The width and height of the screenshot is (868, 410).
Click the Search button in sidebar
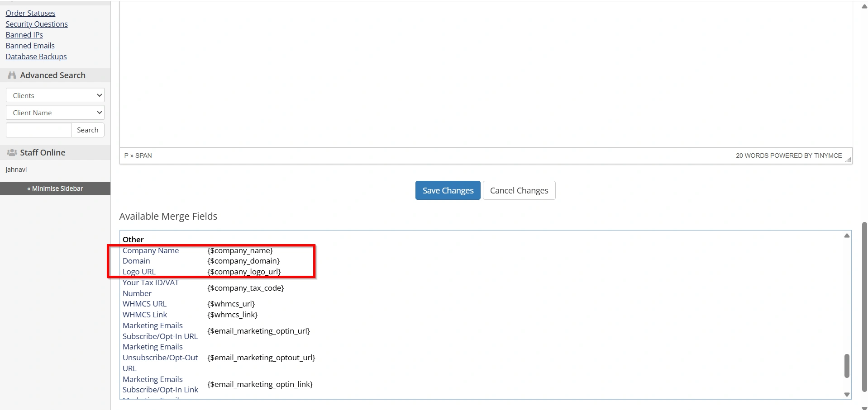pyautogui.click(x=88, y=130)
